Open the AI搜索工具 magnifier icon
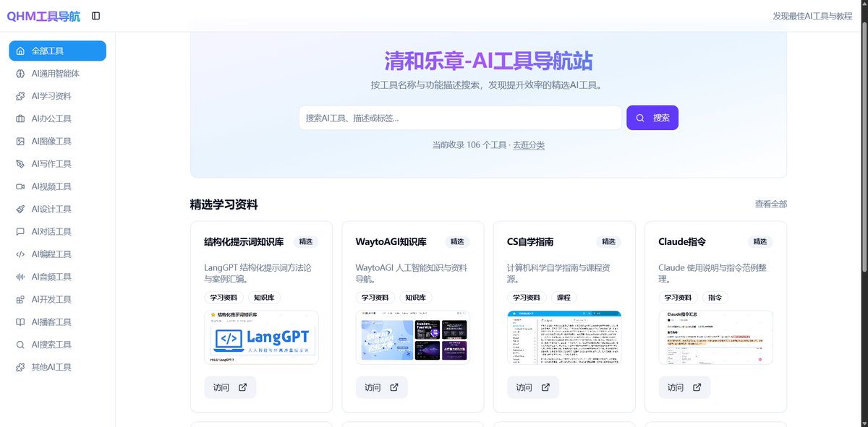The image size is (868, 427). tap(19, 344)
